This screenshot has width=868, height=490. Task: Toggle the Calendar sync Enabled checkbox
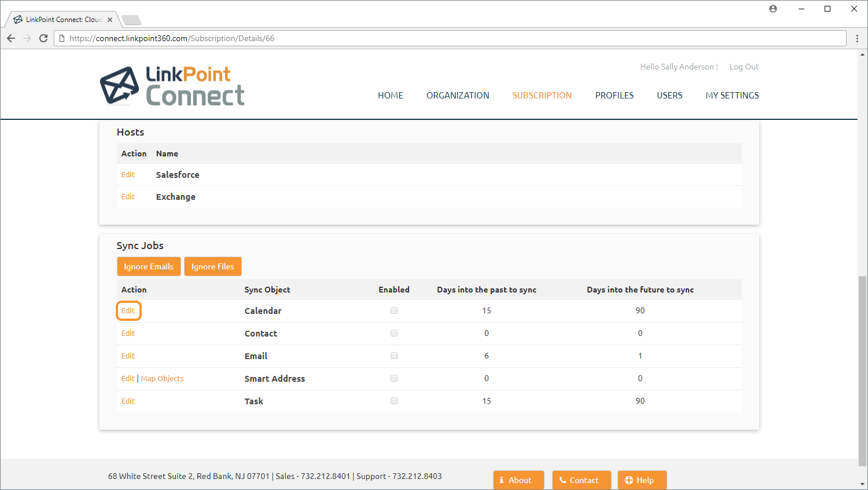click(x=394, y=310)
